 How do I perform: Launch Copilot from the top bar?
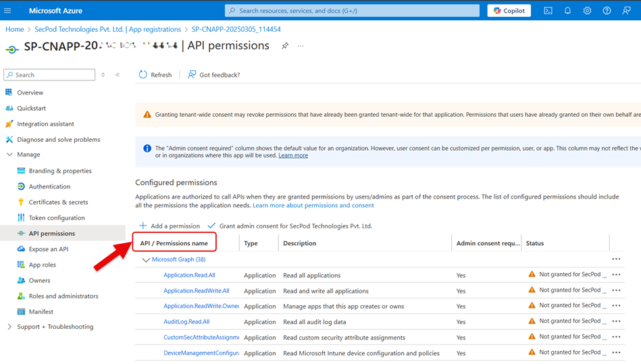(x=509, y=11)
